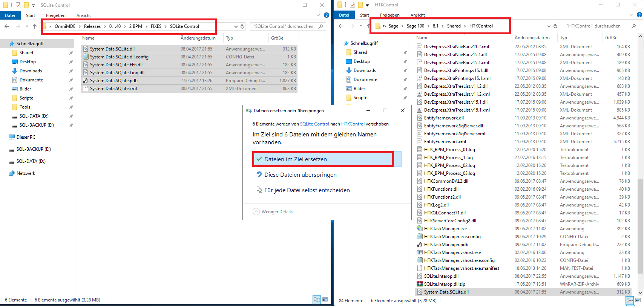Image resolution: width=644 pixels, height=306 pixels.
Task: Sort by Typ column in HTKControl window
Action: pyautogui.click(x=563, y=38)
